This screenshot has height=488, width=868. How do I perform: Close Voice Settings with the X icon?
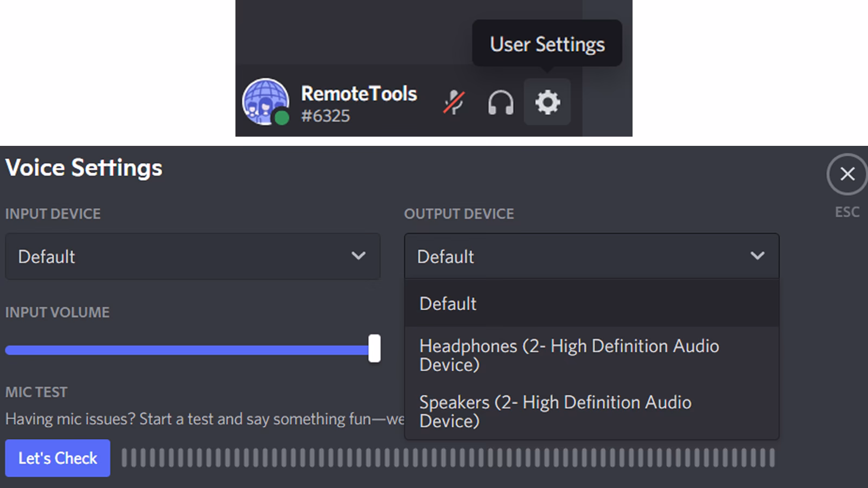tap(847, 174)
